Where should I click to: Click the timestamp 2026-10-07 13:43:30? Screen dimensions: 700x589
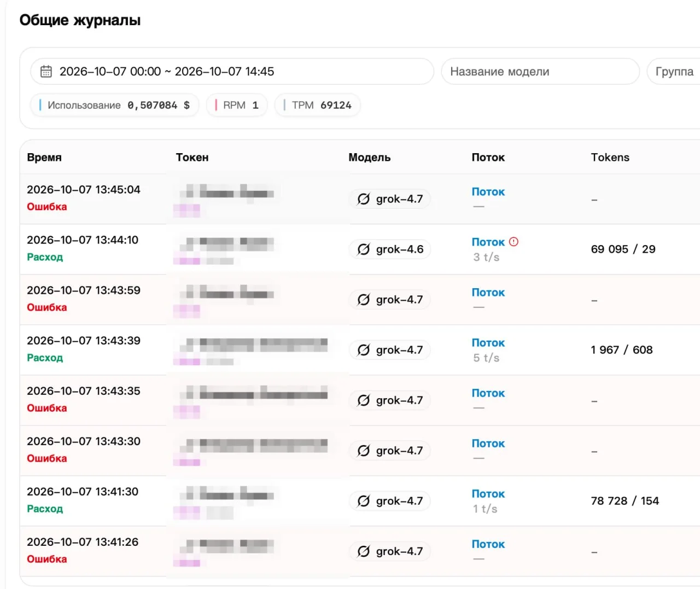[x=84, y=441]
